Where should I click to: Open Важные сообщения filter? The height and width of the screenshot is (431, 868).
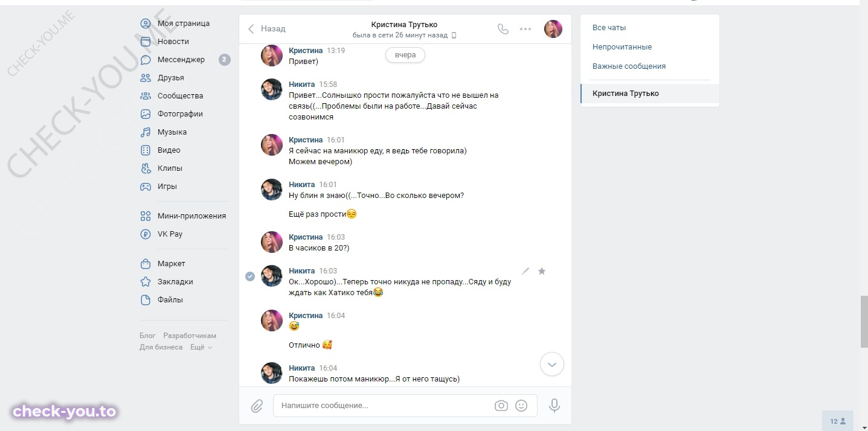click(x=629, y=66)
